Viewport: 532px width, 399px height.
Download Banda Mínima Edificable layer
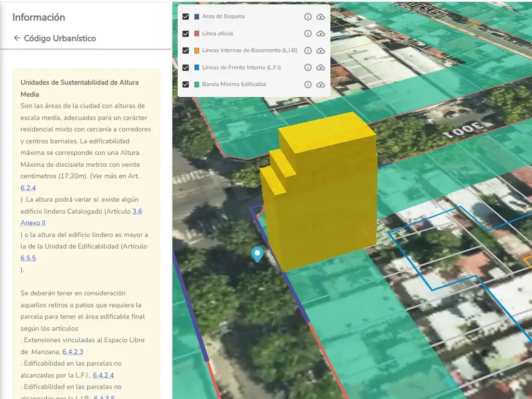(321, 85)
